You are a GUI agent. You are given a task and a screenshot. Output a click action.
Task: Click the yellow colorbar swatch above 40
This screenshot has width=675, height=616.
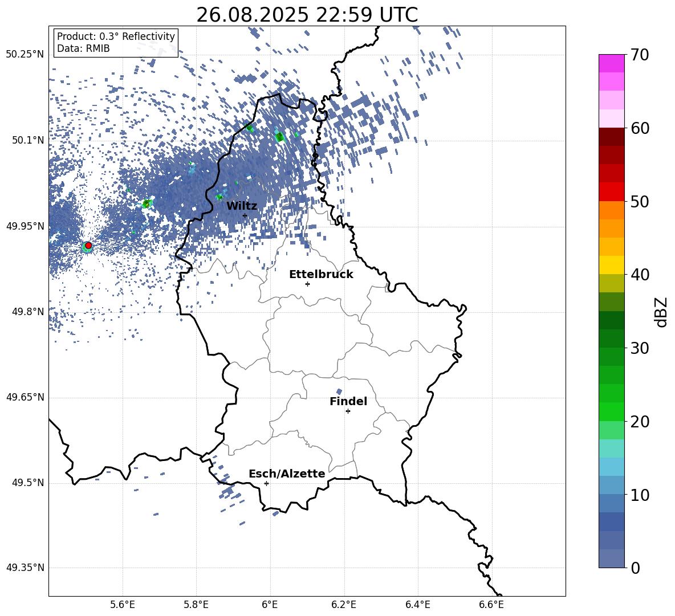(611, 265)
